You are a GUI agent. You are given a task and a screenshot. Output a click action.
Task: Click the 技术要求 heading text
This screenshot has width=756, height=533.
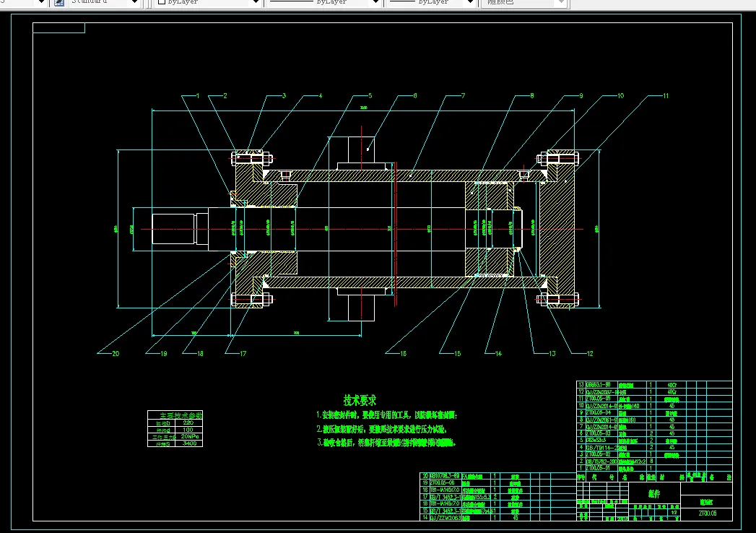coord(360,400)
